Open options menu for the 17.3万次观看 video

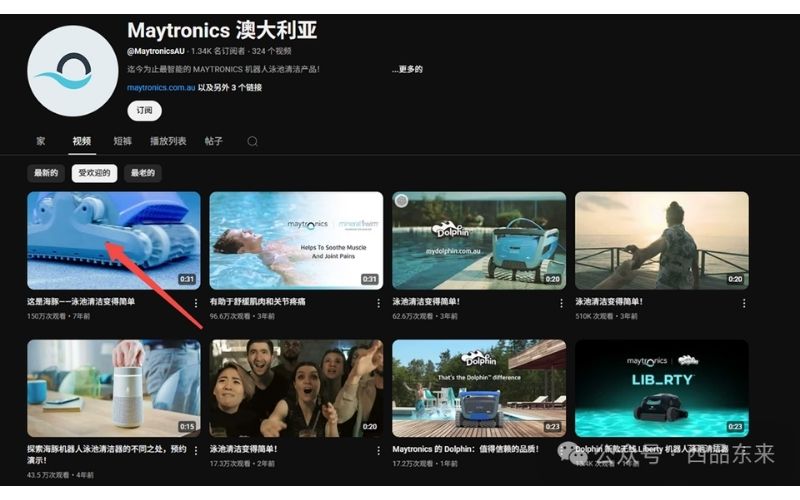tap(379, 451)
